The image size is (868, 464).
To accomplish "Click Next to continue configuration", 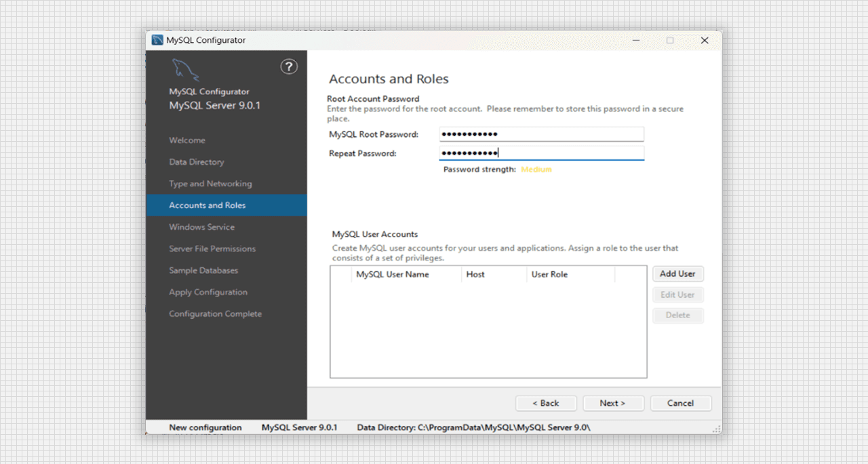I will pyautogui.click(x=613, y=403).
